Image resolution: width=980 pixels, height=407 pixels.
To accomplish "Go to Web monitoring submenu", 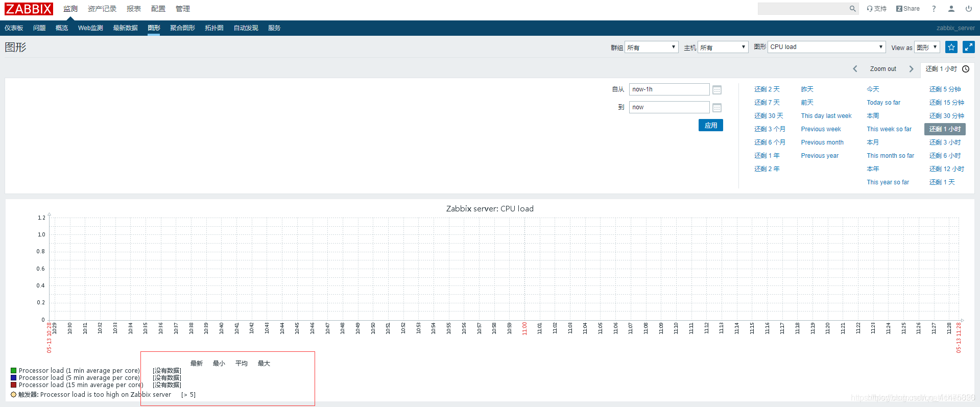I will pos(90,28).
